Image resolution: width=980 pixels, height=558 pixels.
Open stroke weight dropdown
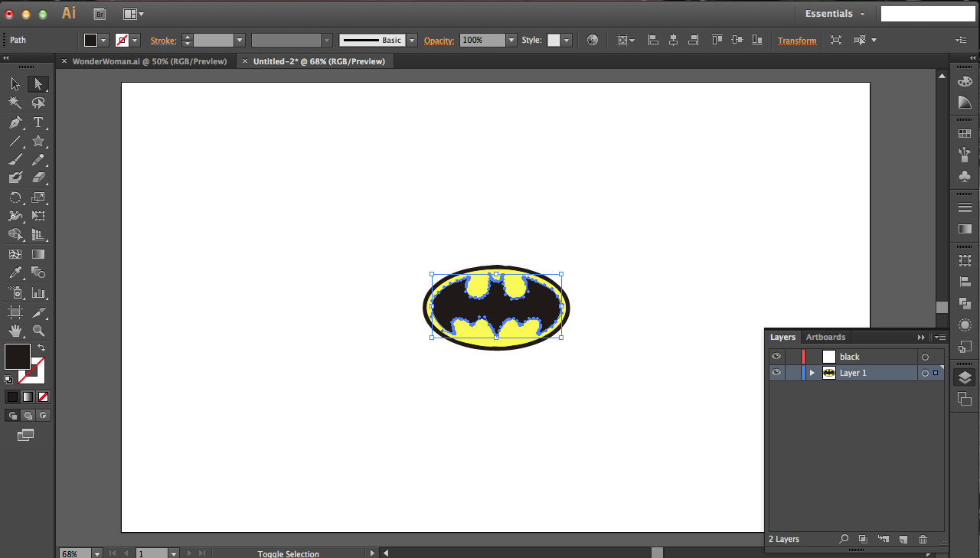click(x=240, y=40)
